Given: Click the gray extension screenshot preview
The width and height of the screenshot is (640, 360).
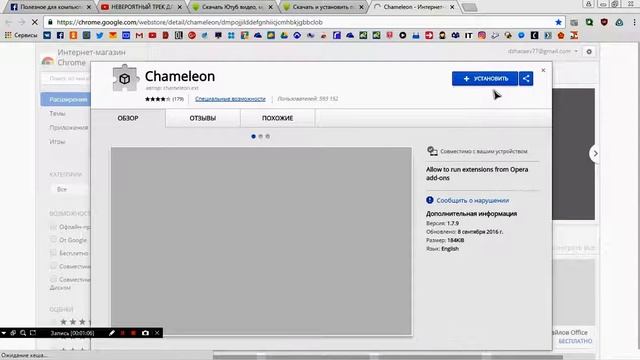Looking at the screenshot, I should click(261, 241).
